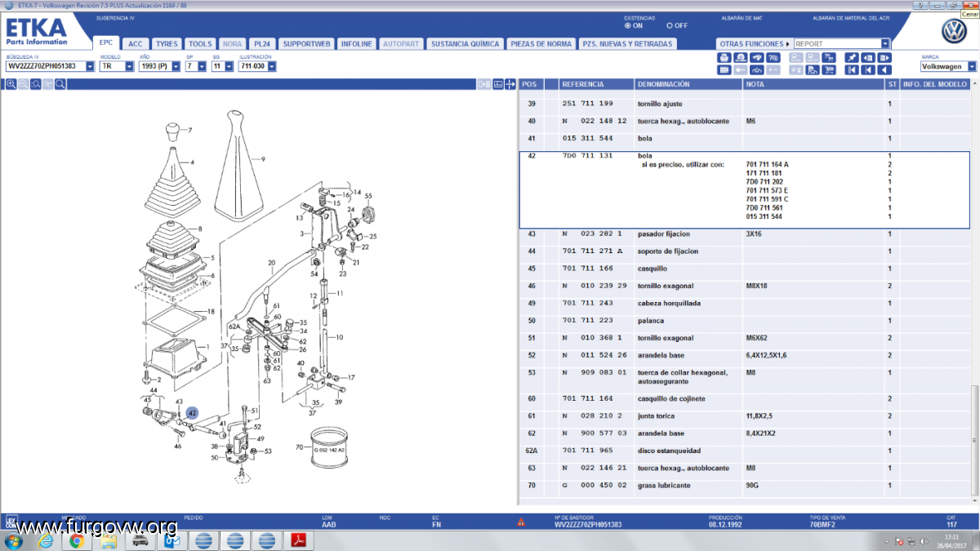
Task: Open the PL24 tab
Action: click(x=262, y=43)
